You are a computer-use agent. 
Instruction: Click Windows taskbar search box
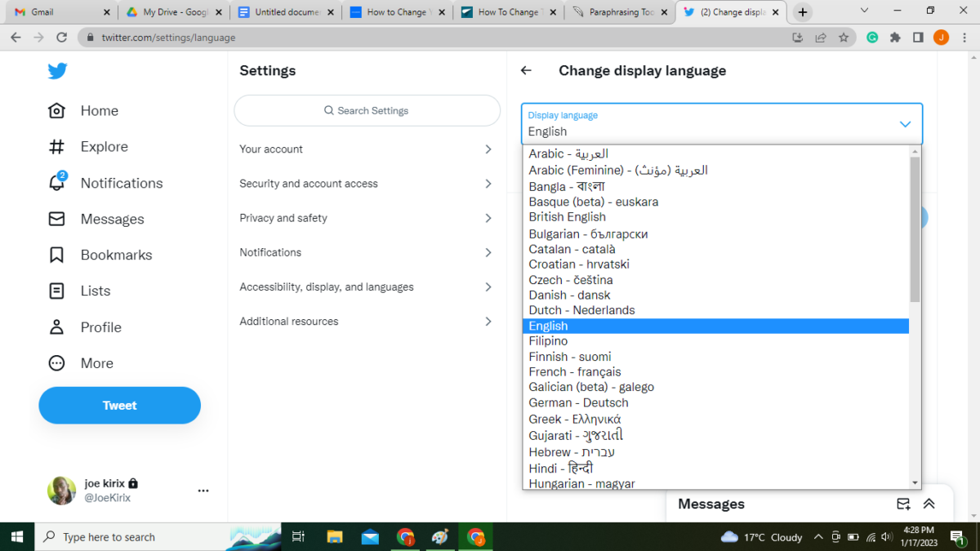[x=158, y=536]
